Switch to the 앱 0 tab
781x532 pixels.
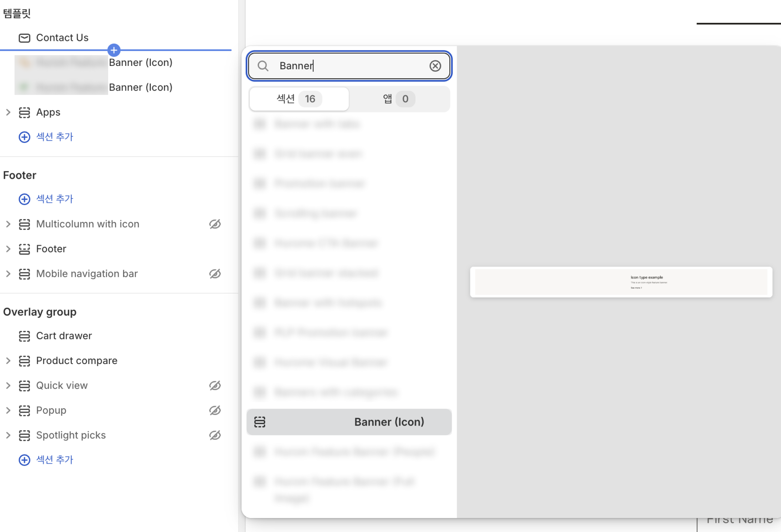click(x=399, y=99)
